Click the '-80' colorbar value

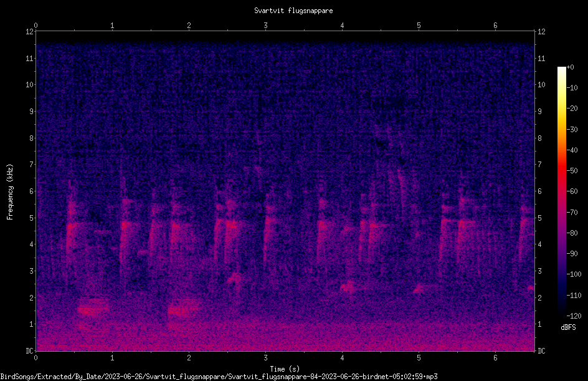(572, 233)
